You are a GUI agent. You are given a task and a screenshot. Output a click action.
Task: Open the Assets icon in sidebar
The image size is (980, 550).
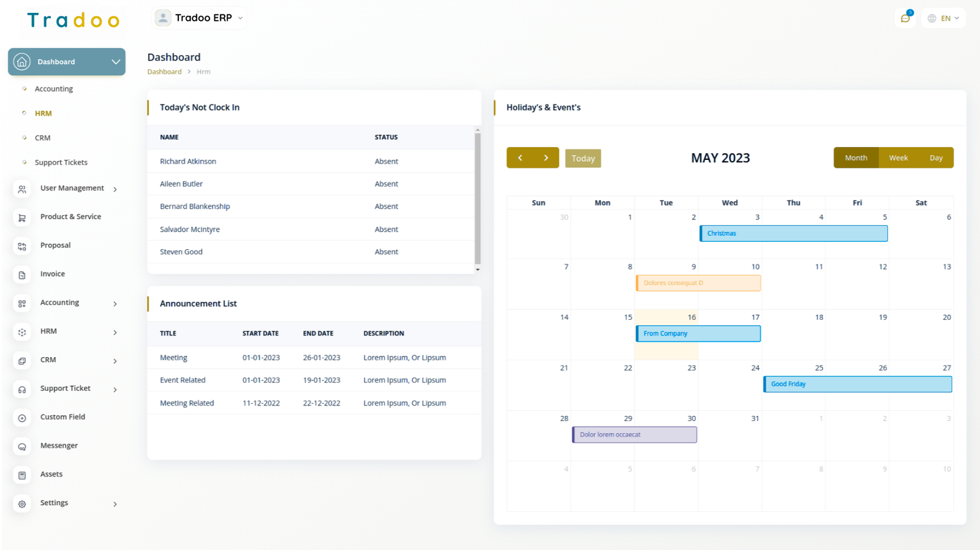coord(22,475)
